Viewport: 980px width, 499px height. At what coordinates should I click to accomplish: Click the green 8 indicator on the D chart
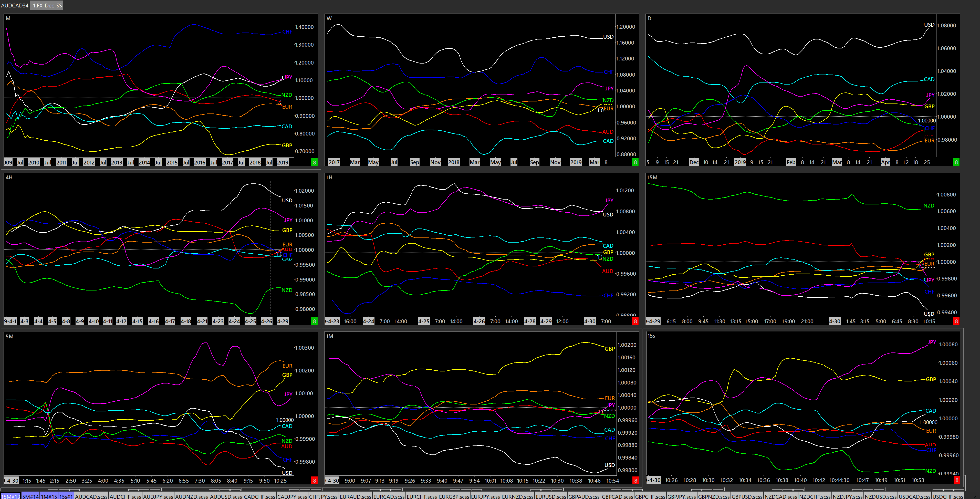956,162
